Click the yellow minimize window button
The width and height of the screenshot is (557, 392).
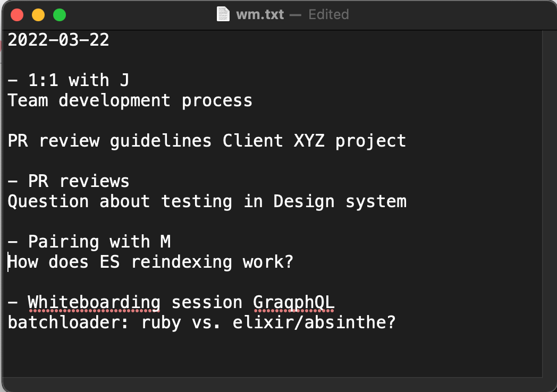[x=38, y=15]
